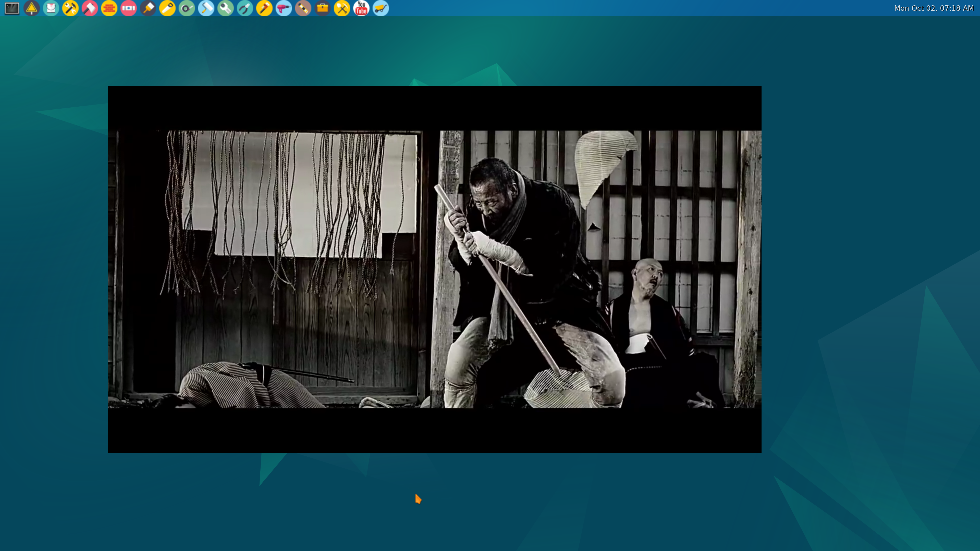The height and width of the screenshot is (551, 980).
Task: Click the pipe wrench icon
Action: (264, 8)
